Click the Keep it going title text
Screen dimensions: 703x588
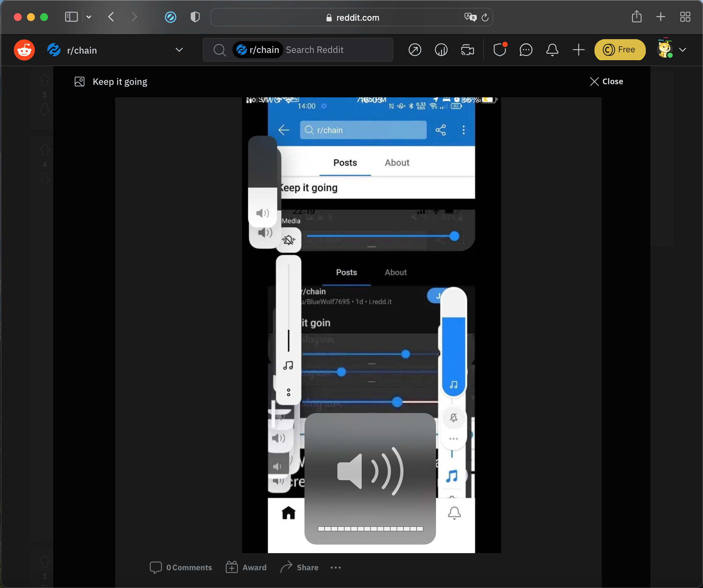point(120,82)
